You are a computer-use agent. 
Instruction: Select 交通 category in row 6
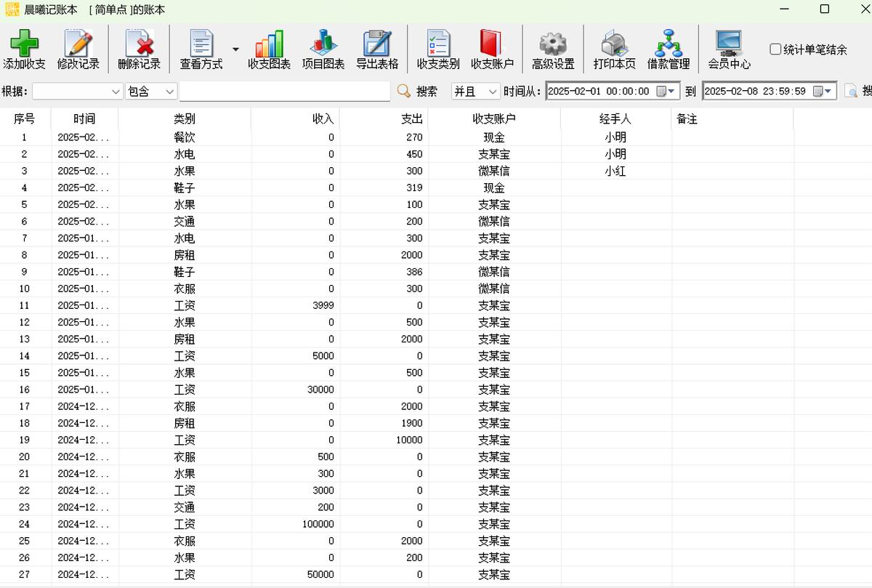click(x=185, y=222)
